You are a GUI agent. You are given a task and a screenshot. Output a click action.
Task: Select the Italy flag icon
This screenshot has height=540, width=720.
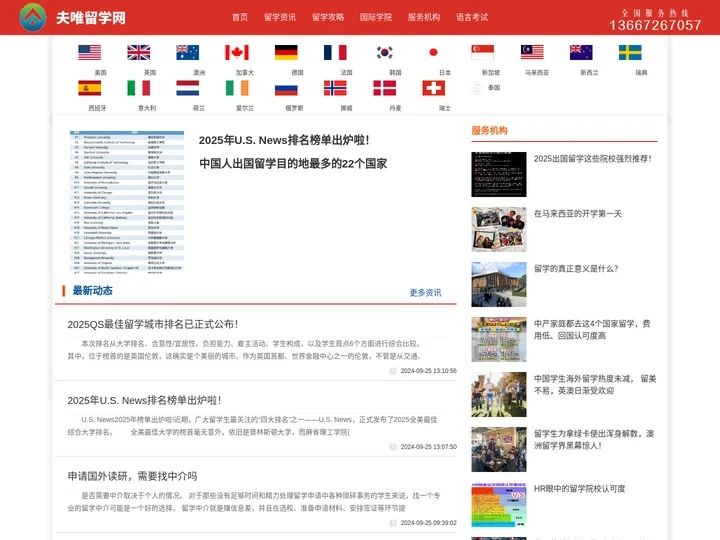(x=139, y=88)
